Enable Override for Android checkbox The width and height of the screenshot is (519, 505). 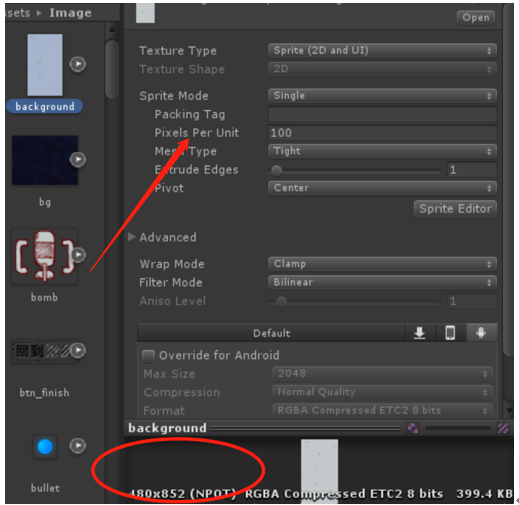coord(148,356)
